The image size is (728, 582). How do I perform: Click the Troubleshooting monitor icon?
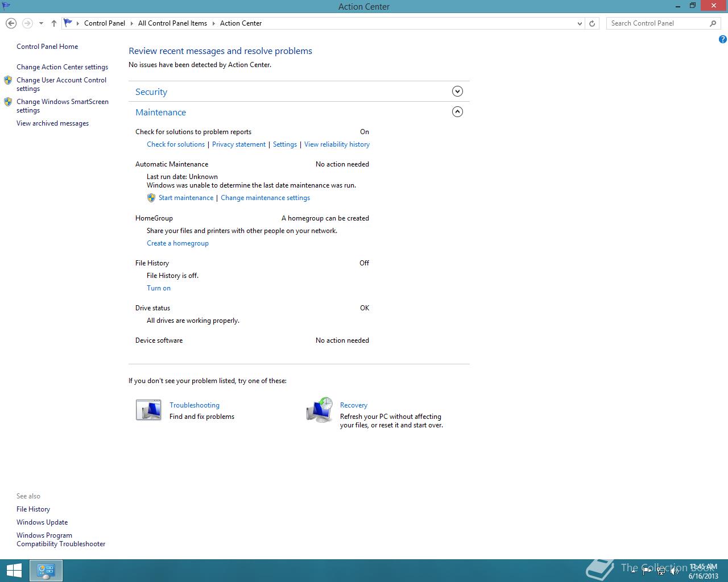(x=148, y=410)
